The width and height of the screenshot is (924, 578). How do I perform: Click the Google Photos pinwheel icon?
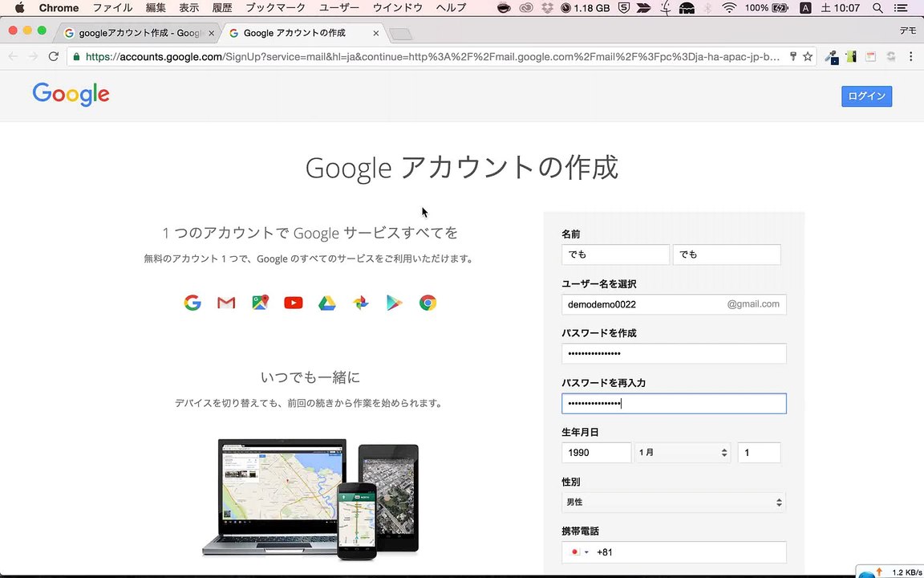tap(361, 303)
